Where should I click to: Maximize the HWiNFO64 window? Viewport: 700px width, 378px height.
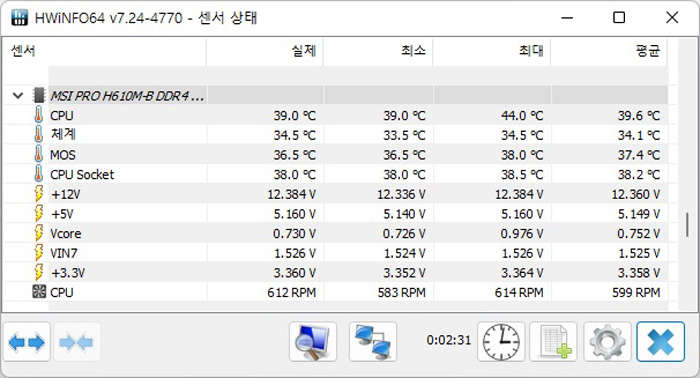click(x=619, y=18)
